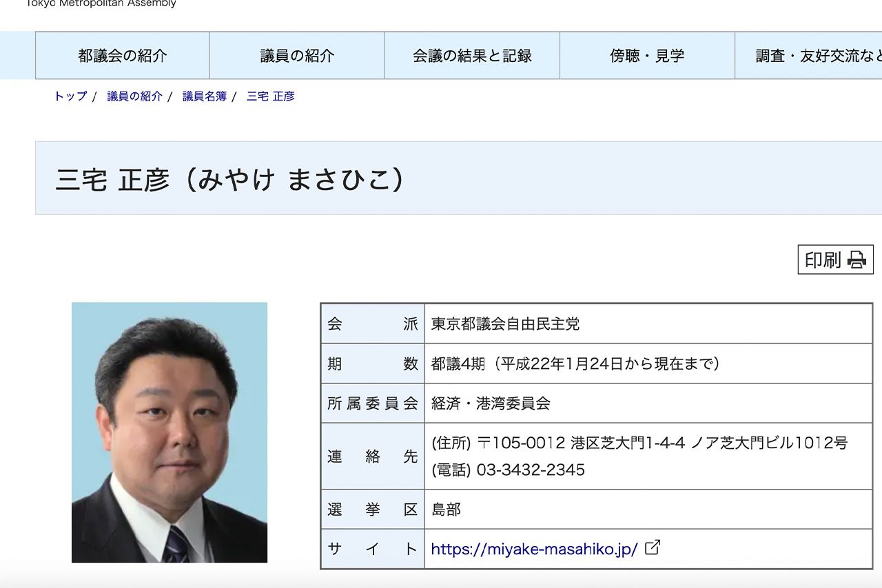Click the 印刷 print button

click(x=823, y=260)
